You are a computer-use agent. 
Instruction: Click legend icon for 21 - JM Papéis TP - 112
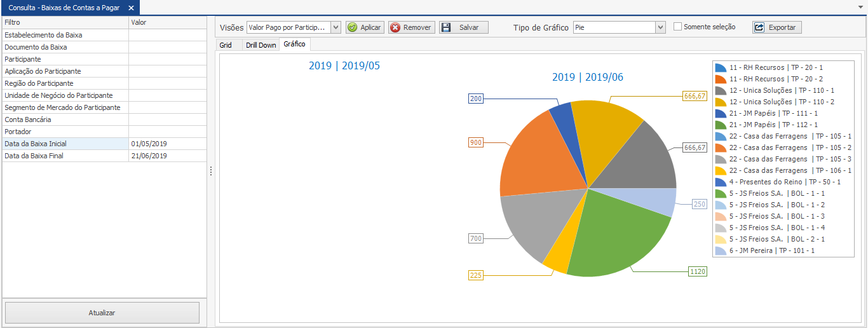click(x=720, y=125)
